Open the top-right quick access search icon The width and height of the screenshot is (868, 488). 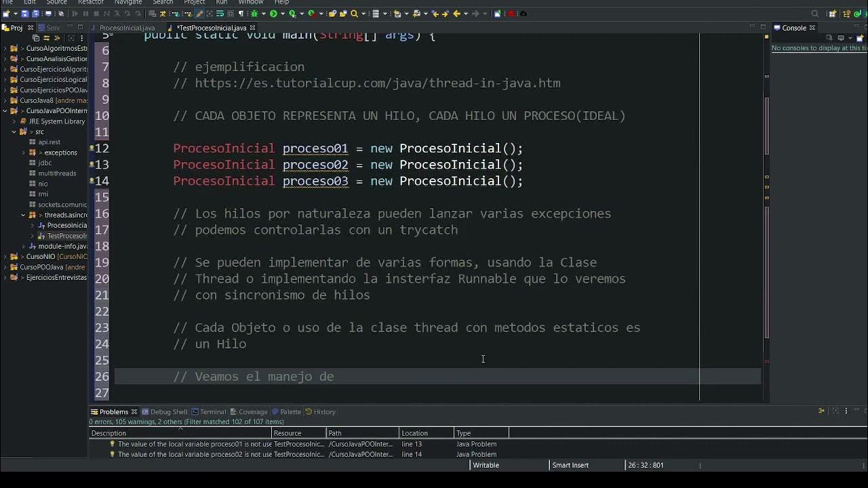815,14
